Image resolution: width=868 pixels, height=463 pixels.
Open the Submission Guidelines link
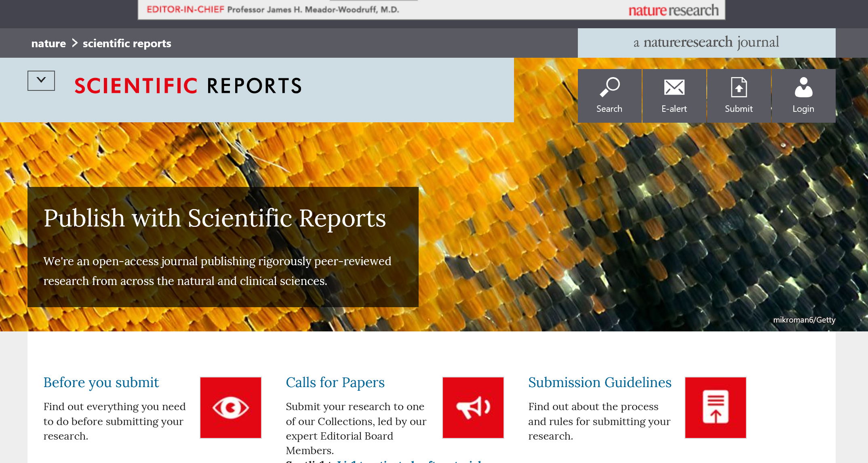point(600,382)
